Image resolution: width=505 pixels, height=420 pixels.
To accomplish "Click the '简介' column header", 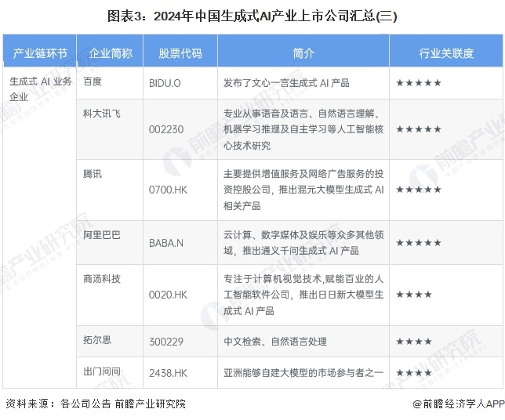I will [x=303, y=53].
